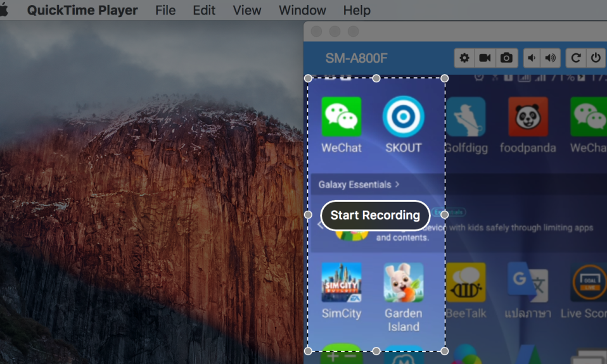Open the foodpanda app icon

pyautogui.click(x=528, y=116)
